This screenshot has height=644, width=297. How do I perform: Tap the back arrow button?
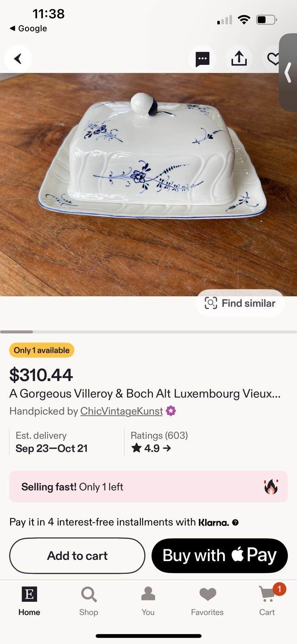(x=18, y=59)
